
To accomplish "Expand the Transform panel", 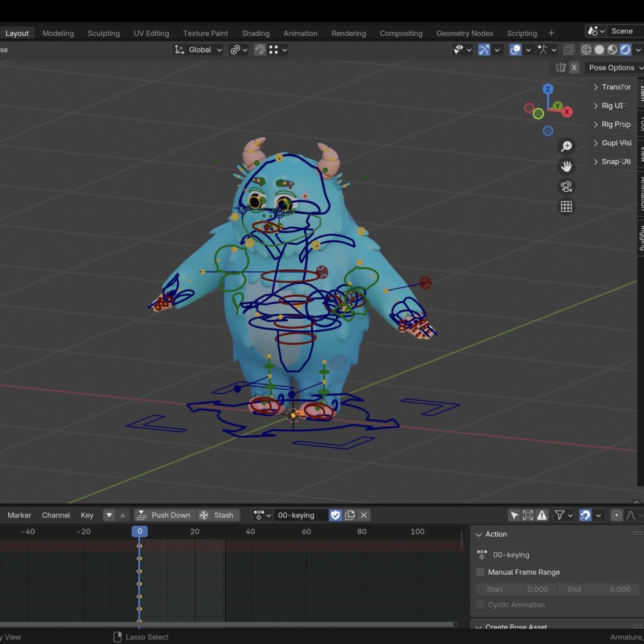I will click(612, 87).
